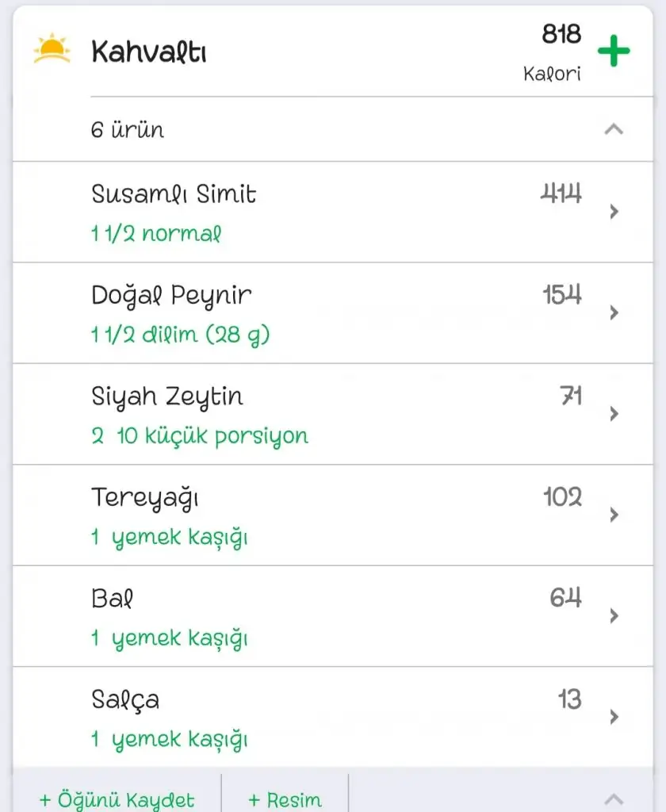Edit Tereyağı 1 yemek kaşığı portion
This screenshot has height=812, width=666.
click(x=169, y=538)
